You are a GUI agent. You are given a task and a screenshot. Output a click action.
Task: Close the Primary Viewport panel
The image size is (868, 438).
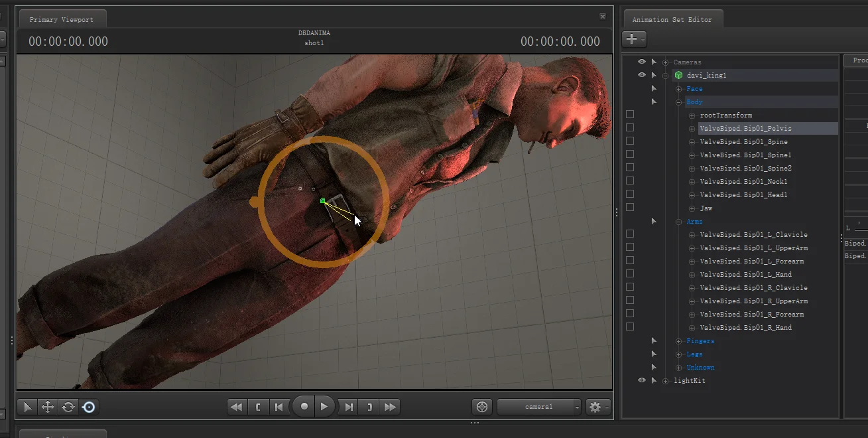(603, 17)
